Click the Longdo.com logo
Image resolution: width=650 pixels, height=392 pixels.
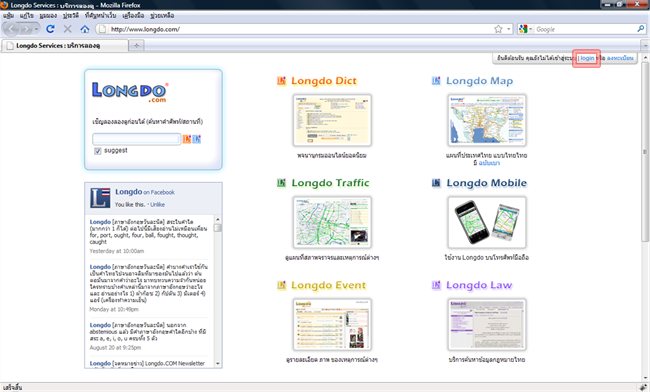pos(130,92)
